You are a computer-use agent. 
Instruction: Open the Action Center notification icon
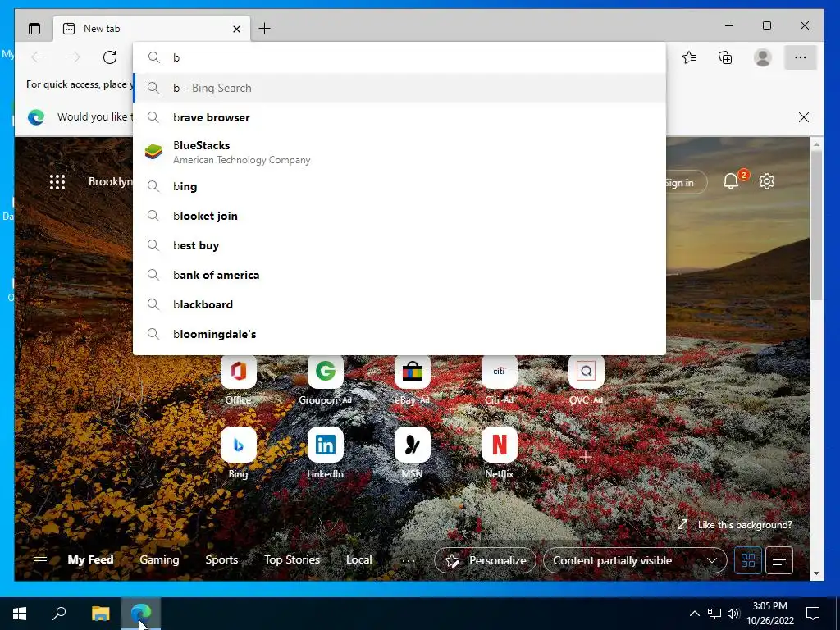click(x=813, y=614)
